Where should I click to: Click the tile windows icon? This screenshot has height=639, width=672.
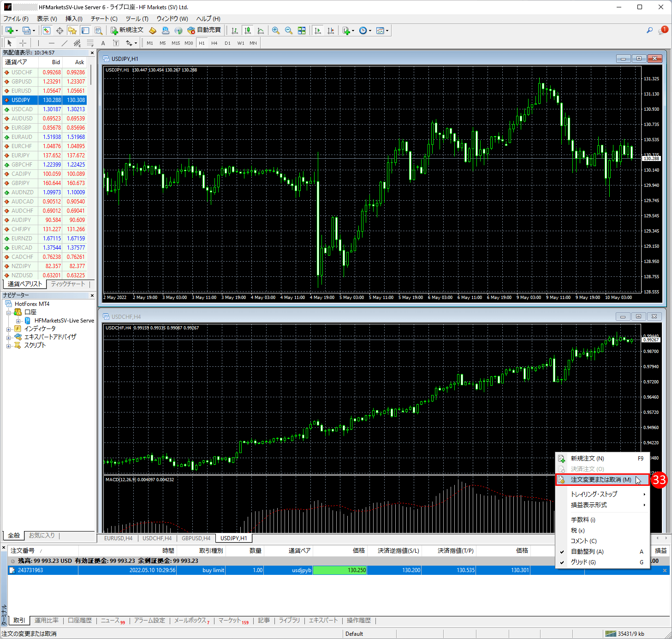[302, 30]
